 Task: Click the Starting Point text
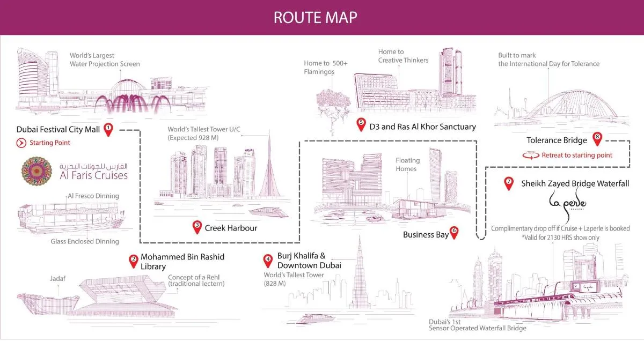(50, 143)
